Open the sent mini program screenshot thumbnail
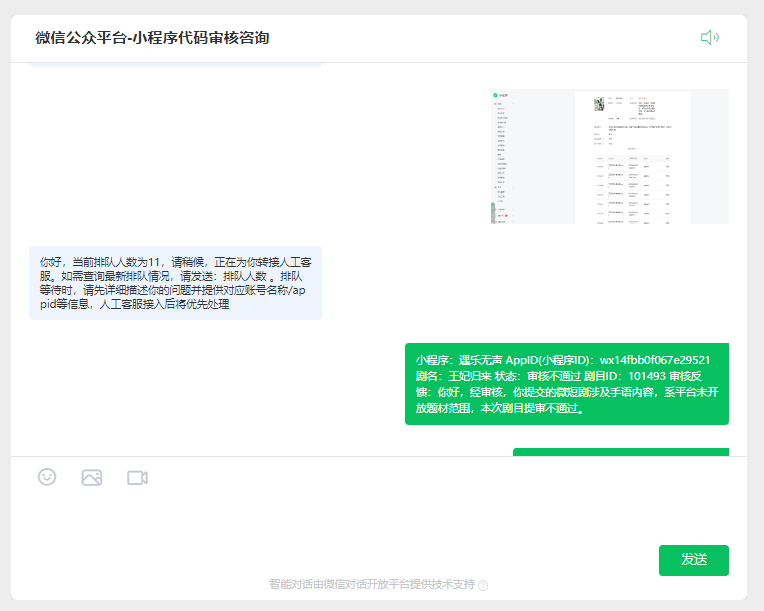 [610, 156]
